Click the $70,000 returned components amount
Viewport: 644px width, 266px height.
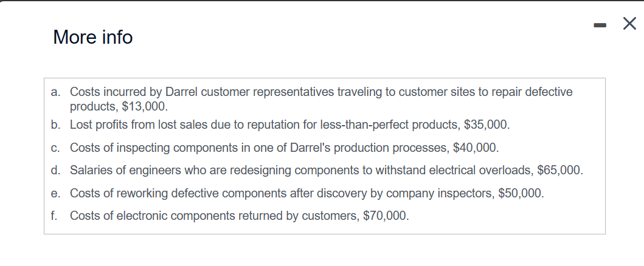point(385,216)
